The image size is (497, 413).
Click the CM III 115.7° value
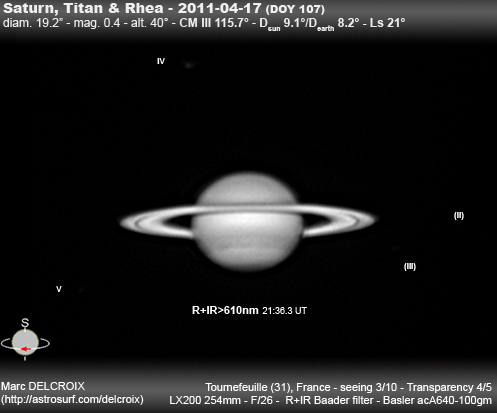214,23
